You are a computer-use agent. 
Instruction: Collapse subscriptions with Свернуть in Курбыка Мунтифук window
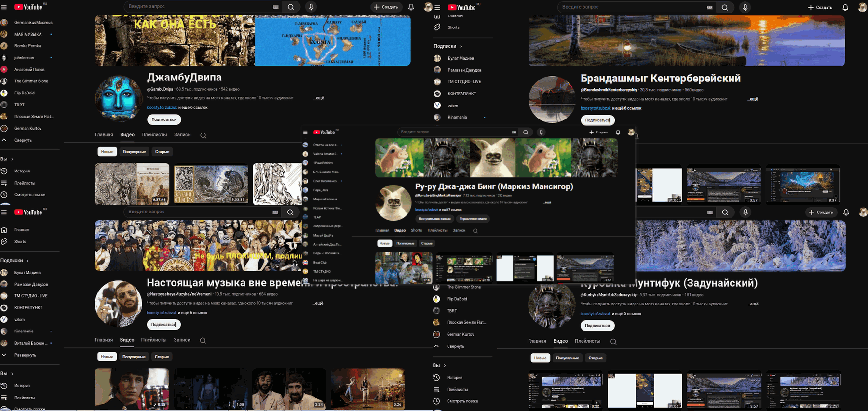click(x=456, y=346)
